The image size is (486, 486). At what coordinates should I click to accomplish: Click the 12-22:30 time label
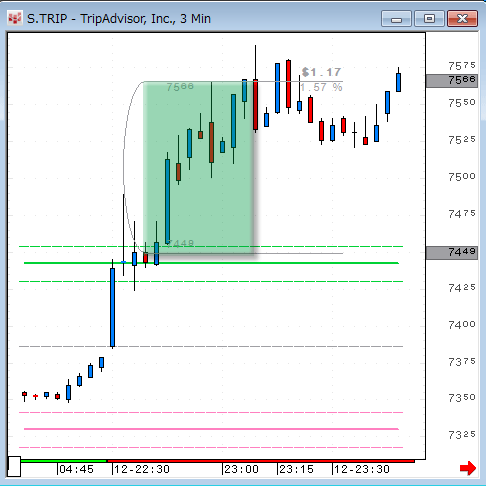(142, 469)
